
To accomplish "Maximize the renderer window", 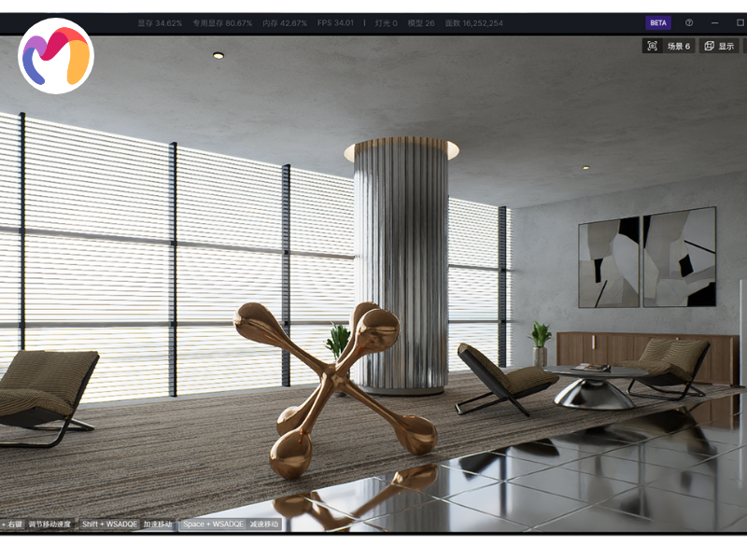I will tap(739, 22).
